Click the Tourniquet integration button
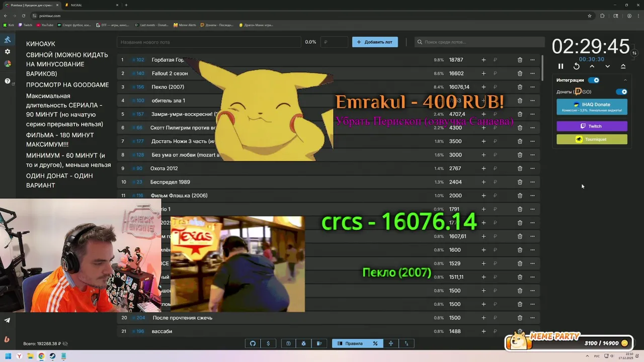This screenshot has height=362, width=644. tap(592, 139)
